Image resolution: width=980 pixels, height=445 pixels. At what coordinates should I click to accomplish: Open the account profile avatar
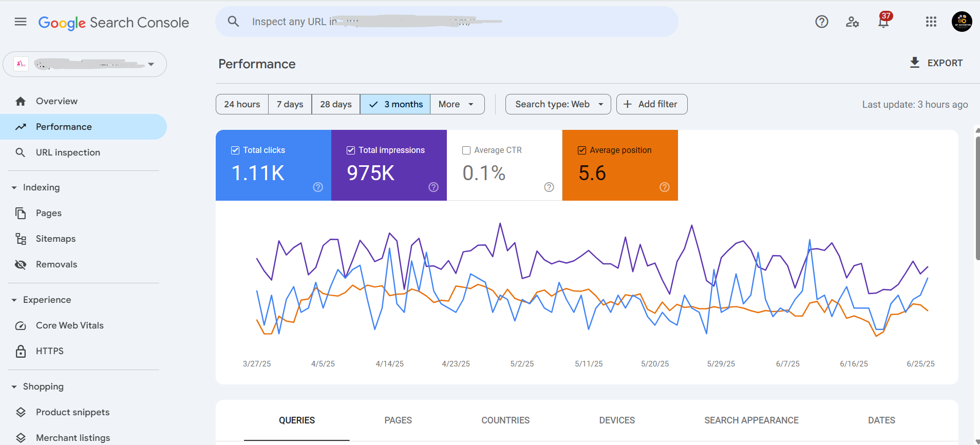(962, 22)
